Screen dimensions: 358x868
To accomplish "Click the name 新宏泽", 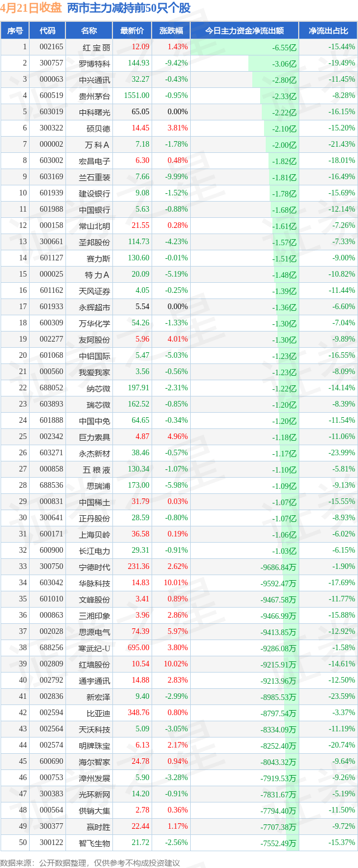I will (98, 697).
